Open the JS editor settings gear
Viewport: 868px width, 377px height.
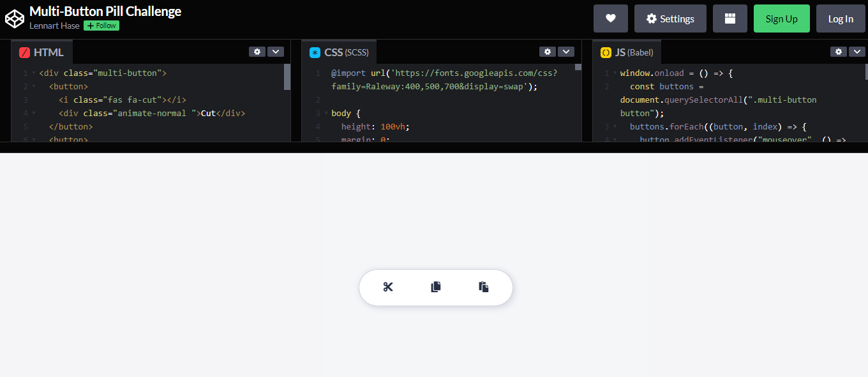point(838,52)
